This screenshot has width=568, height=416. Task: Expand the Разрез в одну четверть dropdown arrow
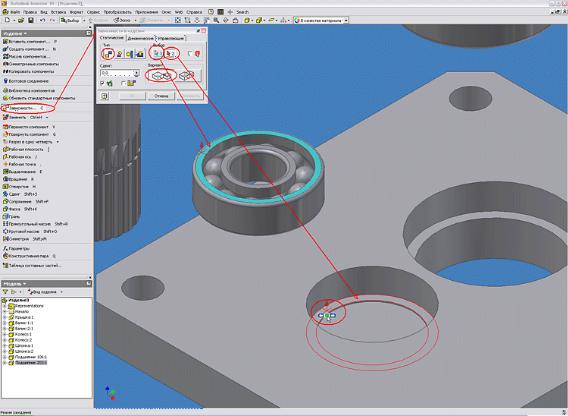coord(58,142)
